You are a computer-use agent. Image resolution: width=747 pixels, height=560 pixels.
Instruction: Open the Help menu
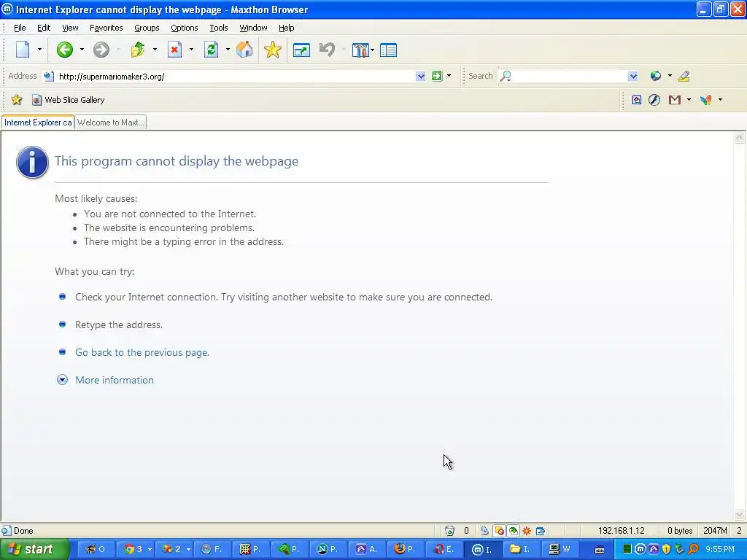click(286, 28)
